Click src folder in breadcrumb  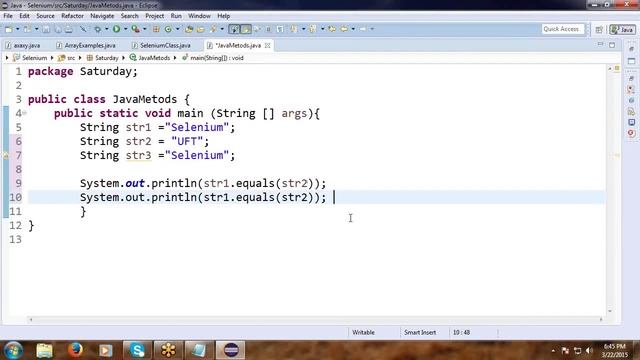(66, 58)
